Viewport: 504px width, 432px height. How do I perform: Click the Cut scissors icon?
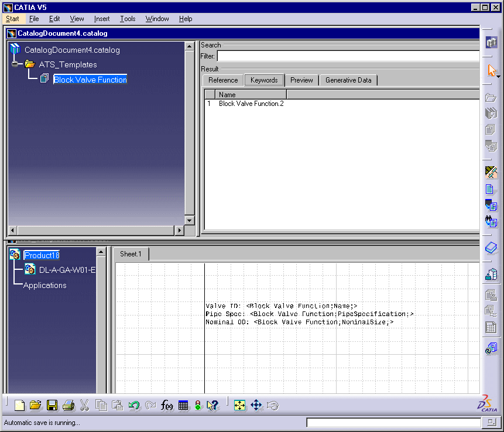click(84, 405)
